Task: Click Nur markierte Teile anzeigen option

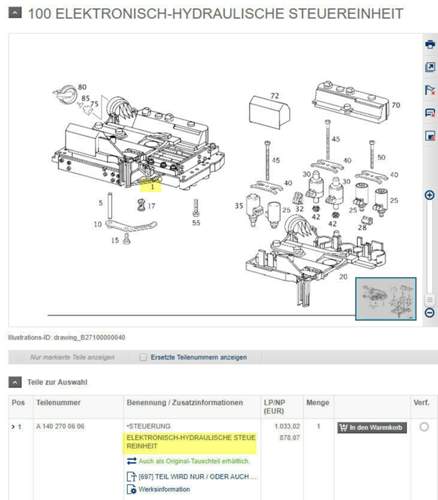Action: tap(72, 357)
